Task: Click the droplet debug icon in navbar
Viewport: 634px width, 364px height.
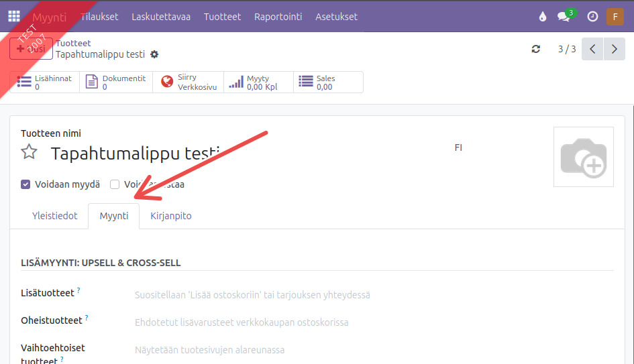Action: point(543,17)
